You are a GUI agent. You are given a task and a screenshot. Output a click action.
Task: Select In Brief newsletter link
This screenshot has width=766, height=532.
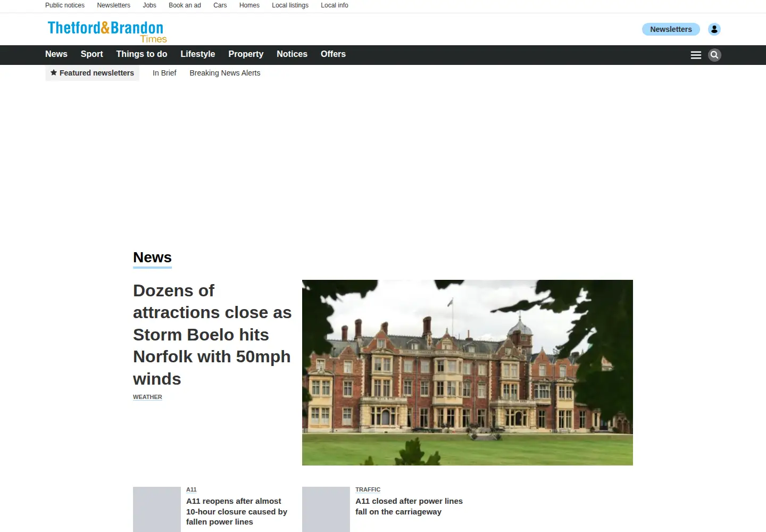pyautogui.click(x=164, y=73)
